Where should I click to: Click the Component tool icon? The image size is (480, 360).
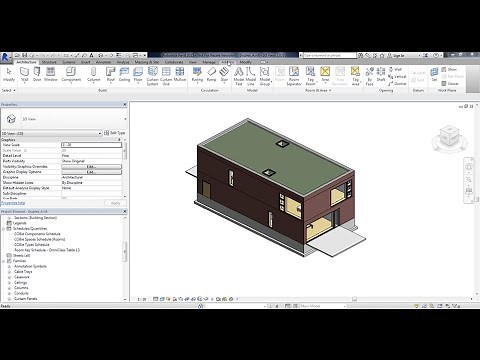tap(71, 74)
